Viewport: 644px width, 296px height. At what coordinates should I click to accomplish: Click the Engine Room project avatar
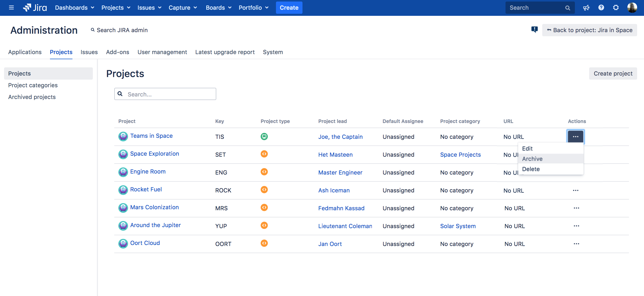tap(123, 172)
